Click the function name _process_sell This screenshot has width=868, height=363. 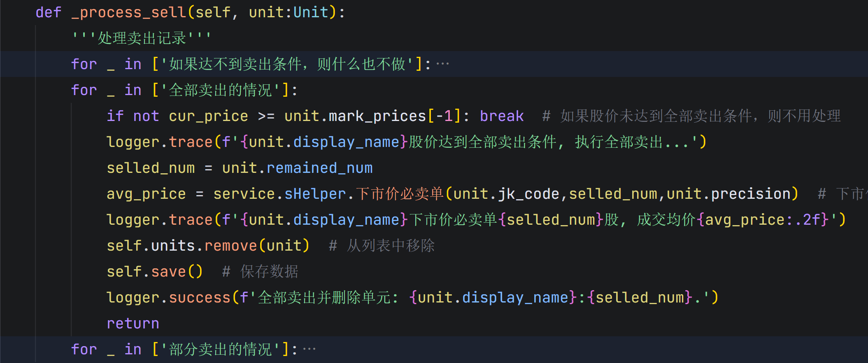[129, 12]
